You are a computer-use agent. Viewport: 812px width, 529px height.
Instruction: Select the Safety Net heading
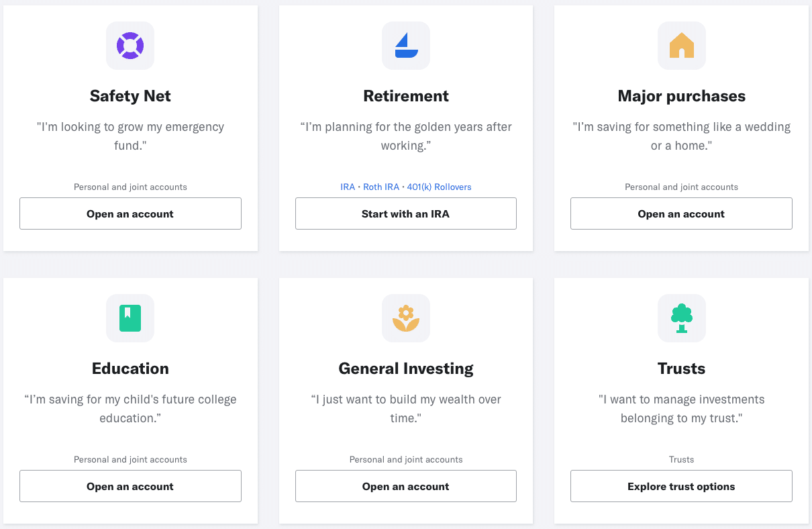tap(130, 96)
